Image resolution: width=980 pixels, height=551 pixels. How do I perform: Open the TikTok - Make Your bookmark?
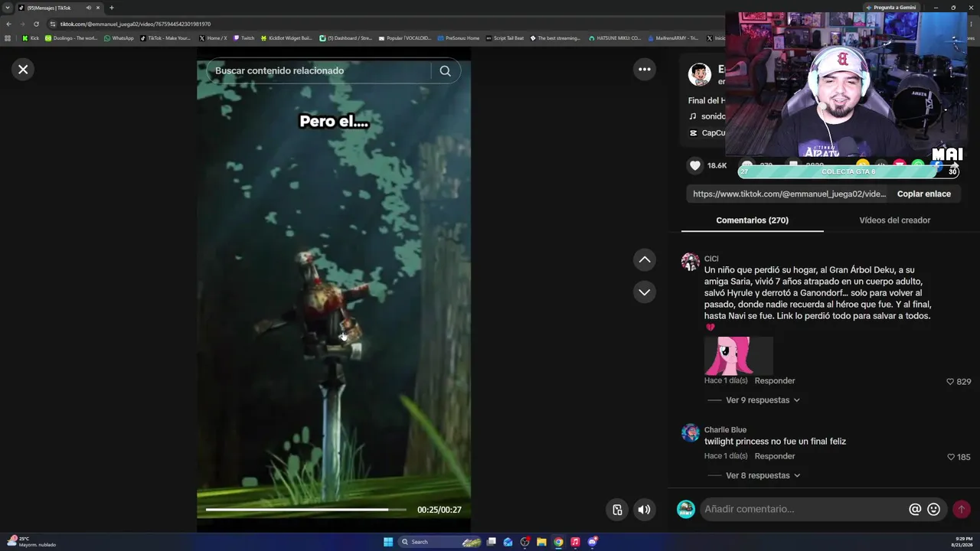point(166,37)
